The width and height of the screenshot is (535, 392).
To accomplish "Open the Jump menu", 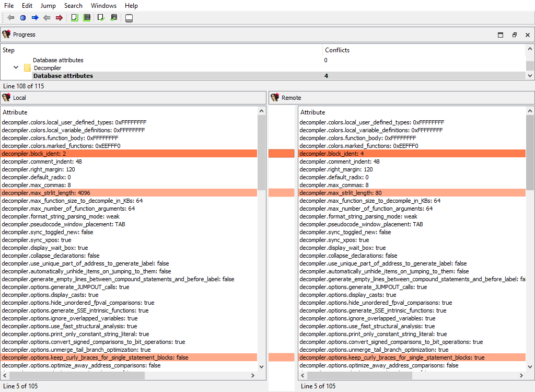I will coord(48,6).
